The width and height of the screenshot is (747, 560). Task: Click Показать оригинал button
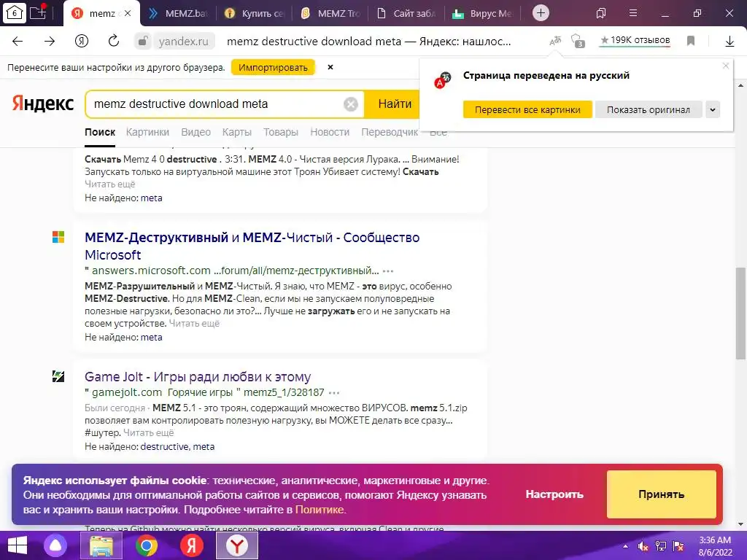click(649, 109)
